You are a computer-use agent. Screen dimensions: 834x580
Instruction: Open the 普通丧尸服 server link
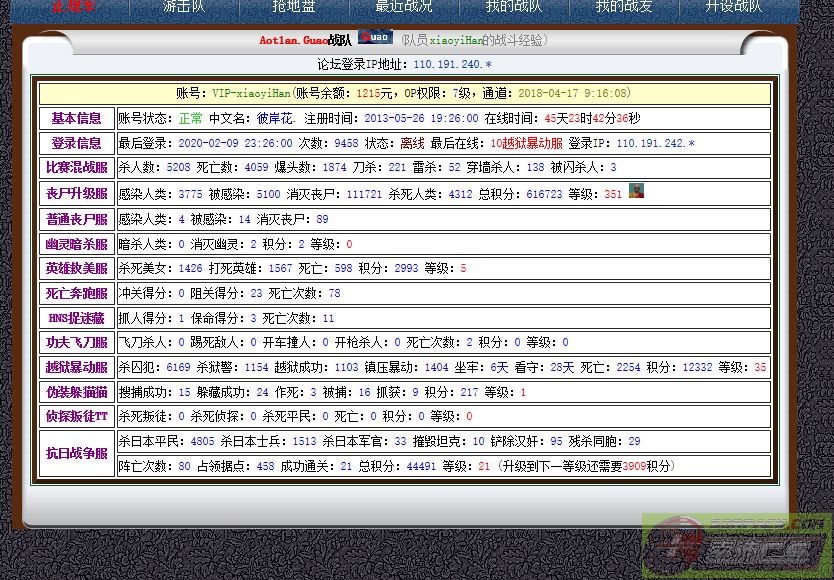click(x=77, y=219)
